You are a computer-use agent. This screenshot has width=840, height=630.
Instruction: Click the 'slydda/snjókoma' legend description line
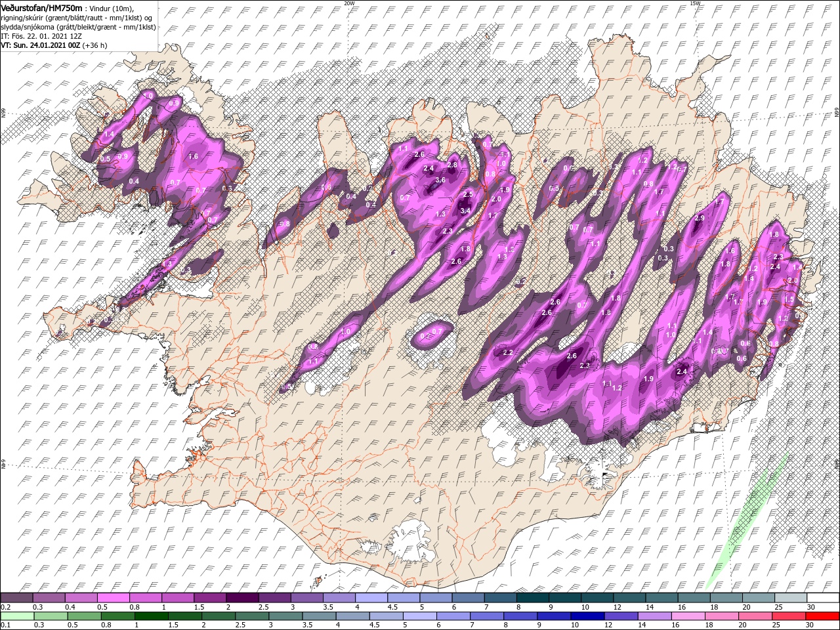click(78, 27)
